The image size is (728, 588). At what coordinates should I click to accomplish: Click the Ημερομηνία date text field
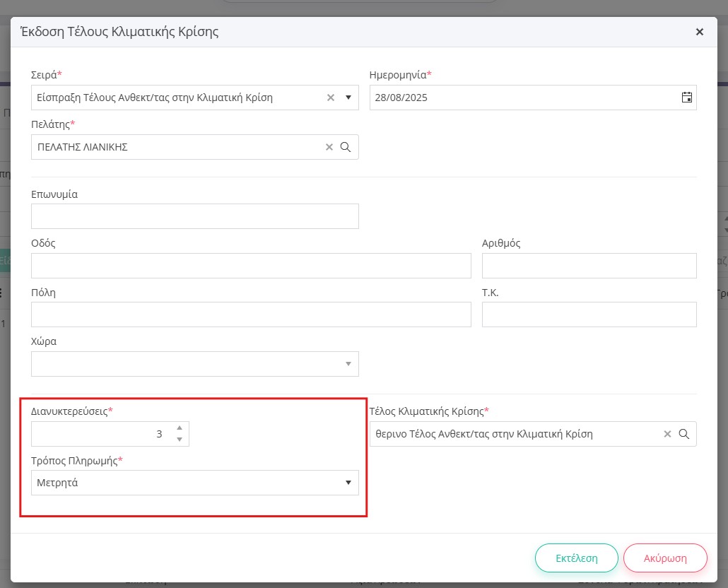tap(523, 98)
